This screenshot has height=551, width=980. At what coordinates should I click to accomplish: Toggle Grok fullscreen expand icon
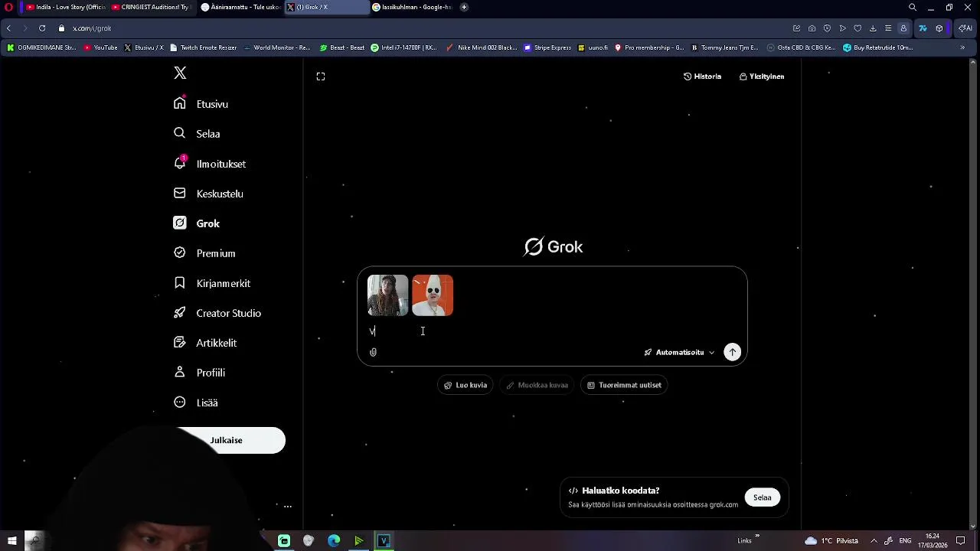[x=321, y=77]
